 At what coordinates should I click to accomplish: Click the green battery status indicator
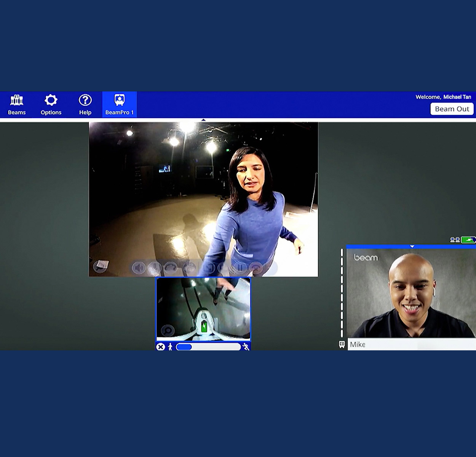[468, 240]
